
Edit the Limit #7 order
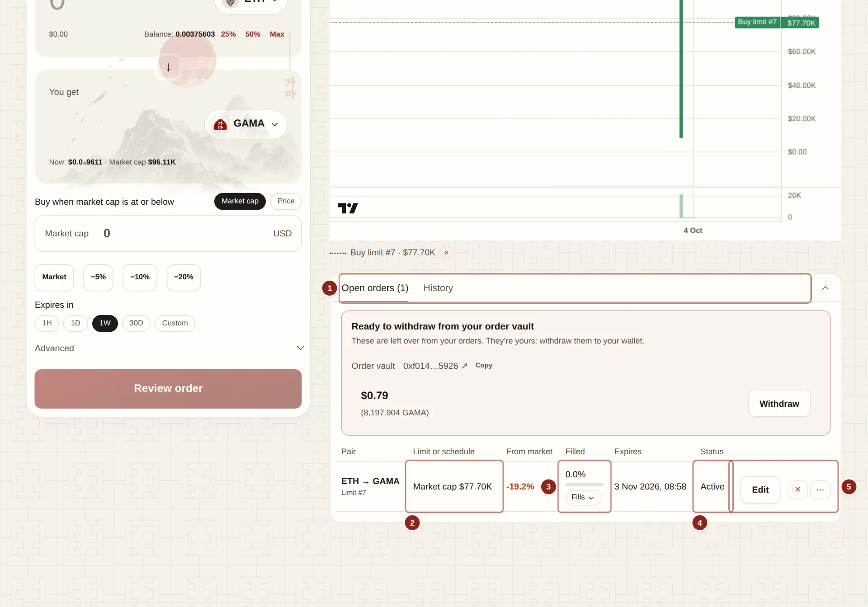click(x=760, y=489)
